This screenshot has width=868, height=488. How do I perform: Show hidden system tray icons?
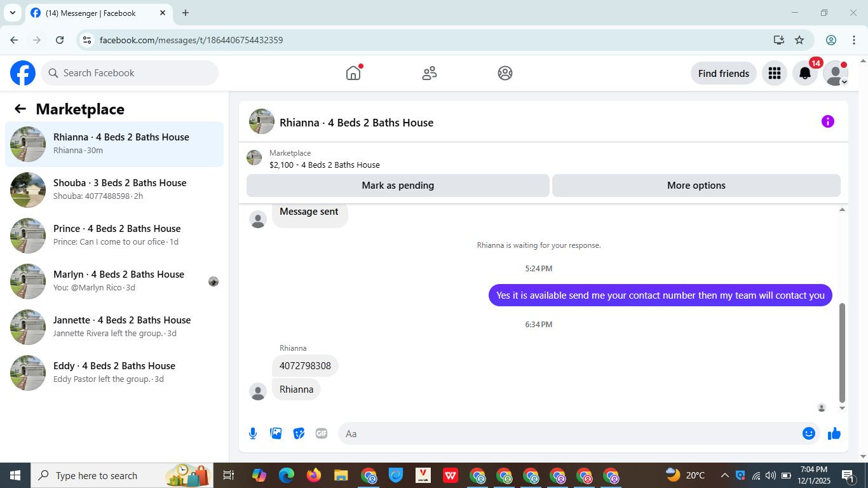[x=724, y=475]
